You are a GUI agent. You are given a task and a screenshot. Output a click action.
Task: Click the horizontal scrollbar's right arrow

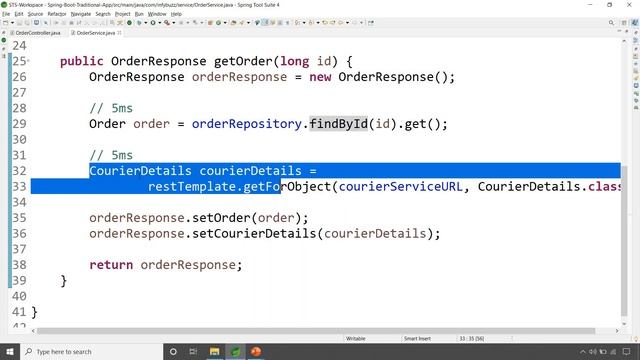pos(617,331)
